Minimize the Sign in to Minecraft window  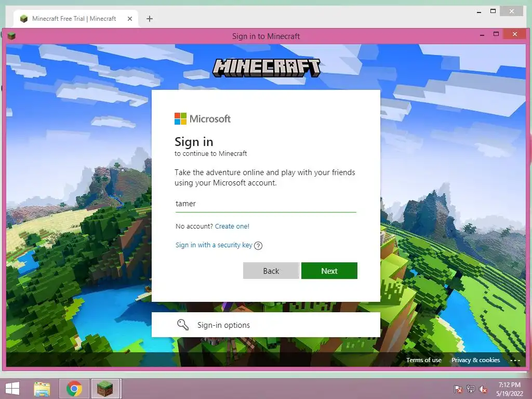[x=482, y=35]
